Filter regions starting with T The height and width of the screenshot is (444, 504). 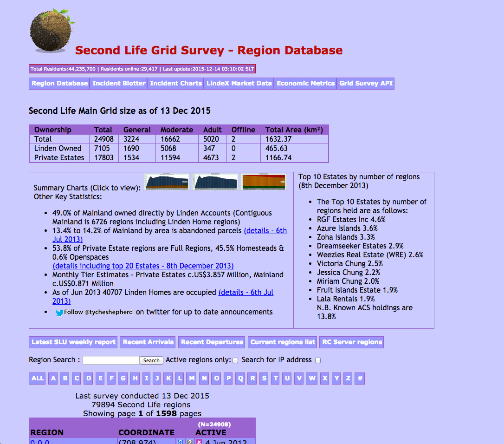[x=276, y=379]
